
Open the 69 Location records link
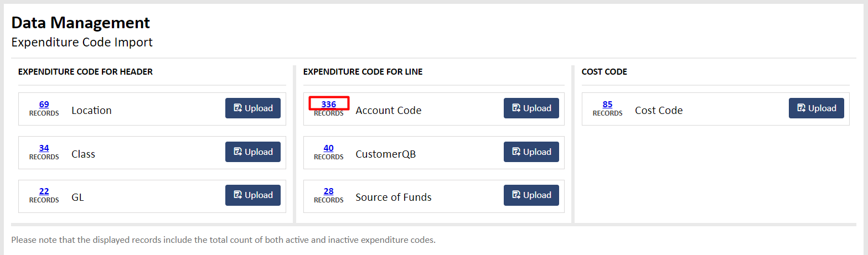(44, 104)
